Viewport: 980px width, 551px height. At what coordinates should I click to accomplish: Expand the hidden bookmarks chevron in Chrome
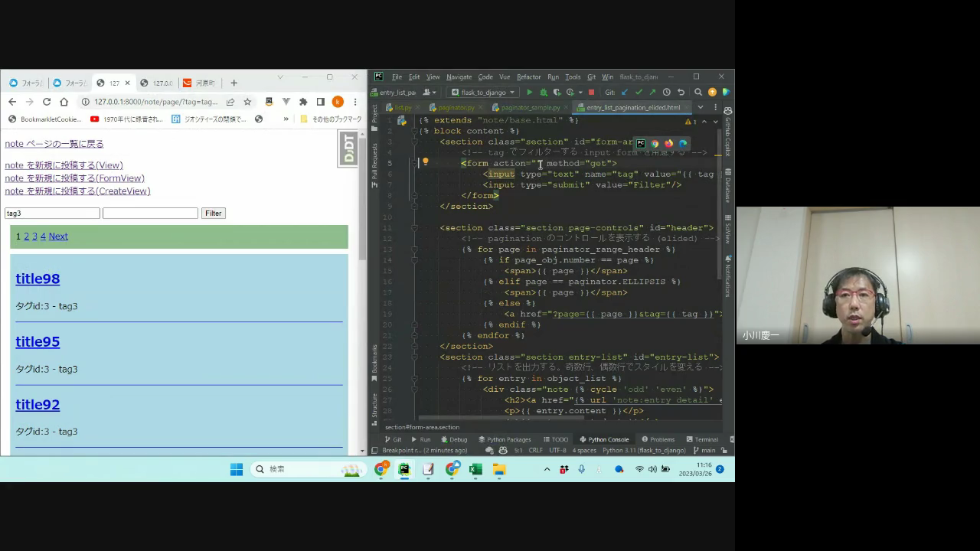pos(286,119)
